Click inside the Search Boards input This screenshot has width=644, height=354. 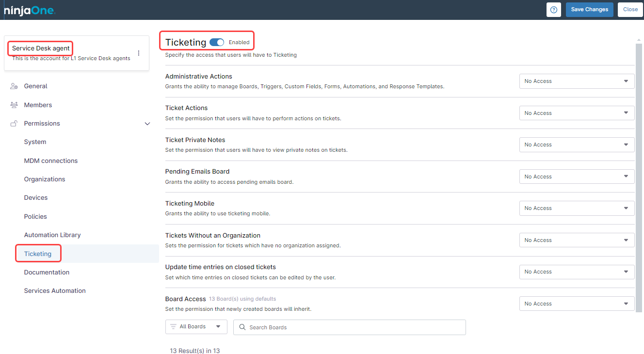tap(349, 327)
